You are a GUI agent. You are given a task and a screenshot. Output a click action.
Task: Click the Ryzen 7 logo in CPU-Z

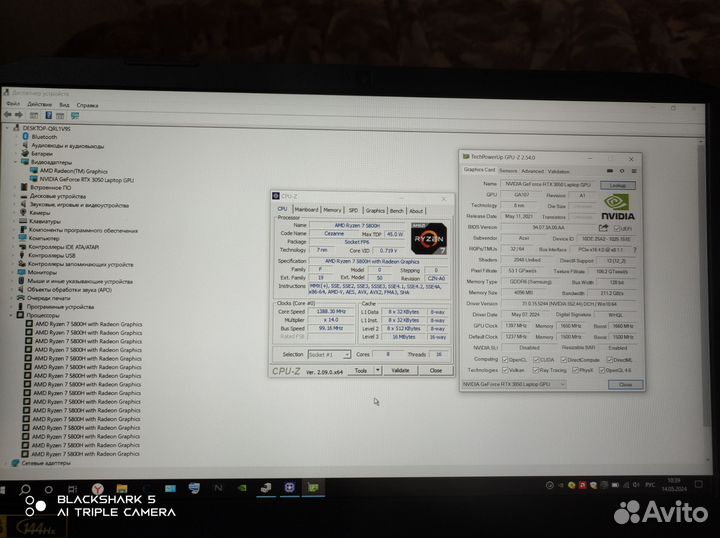tap(429, 238)
